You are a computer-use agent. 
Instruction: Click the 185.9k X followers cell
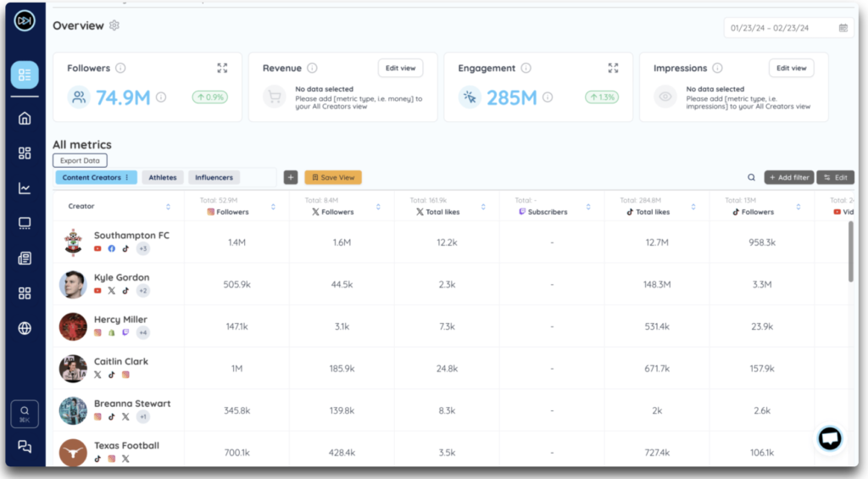(x=342, y=368)
